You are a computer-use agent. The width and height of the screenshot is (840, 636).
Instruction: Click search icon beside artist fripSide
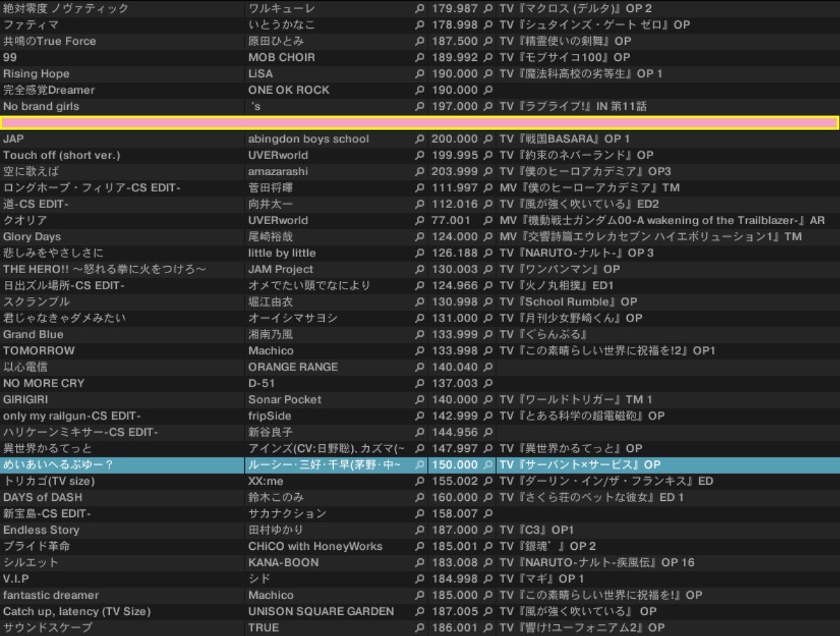[419, 415]
